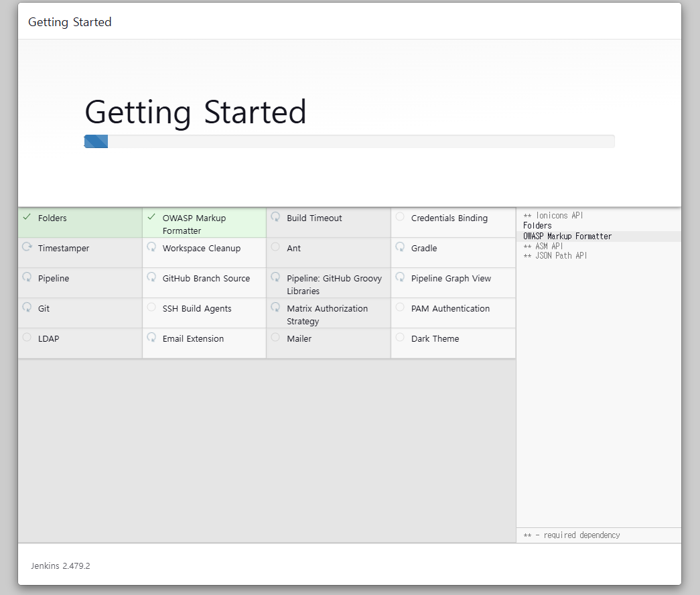Select the SSH Build Agents label
This screenshot has height=595, width=700.
coord(197,309)
